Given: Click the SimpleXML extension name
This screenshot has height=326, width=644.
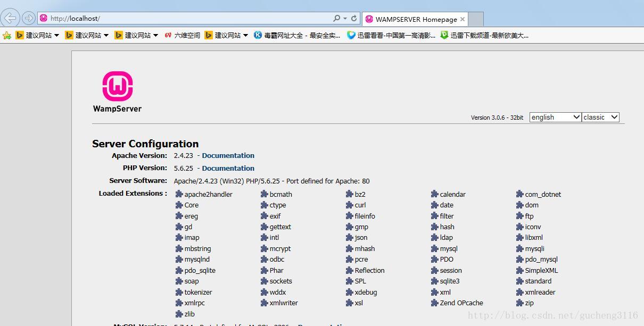Looking at the screenshot, I should pos(542,270).
